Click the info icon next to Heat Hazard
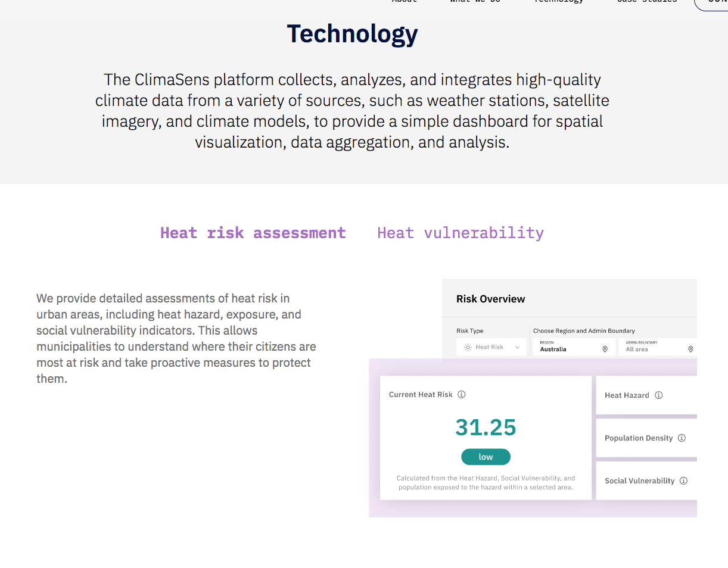This screenshot has height=568, width=728. click(x=659, y=395)
